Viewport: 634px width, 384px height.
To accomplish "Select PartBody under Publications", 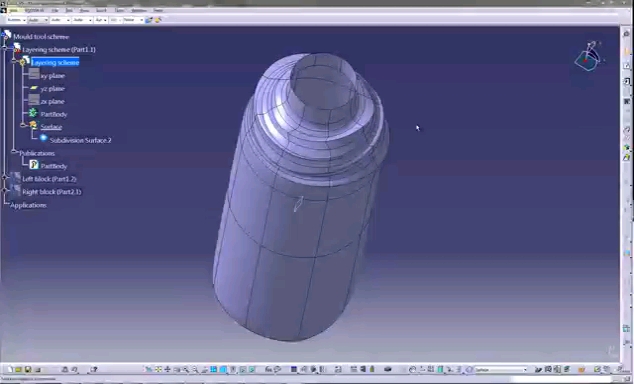I will pyautogui.click(x=54, y=166).
